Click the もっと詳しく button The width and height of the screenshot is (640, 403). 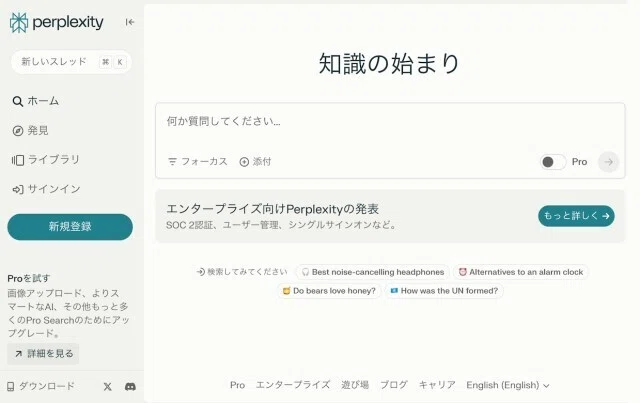coord(576,216)
